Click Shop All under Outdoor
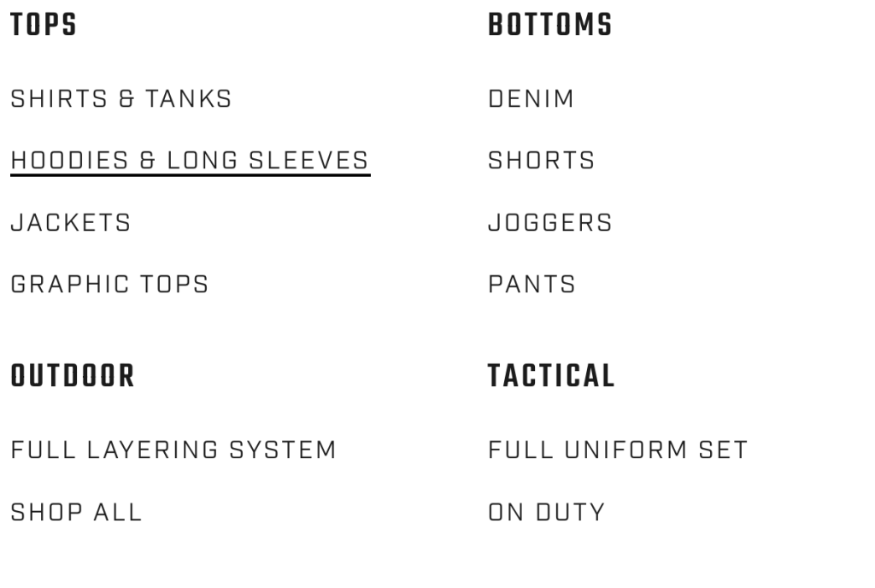 click(x=76, y=512)
